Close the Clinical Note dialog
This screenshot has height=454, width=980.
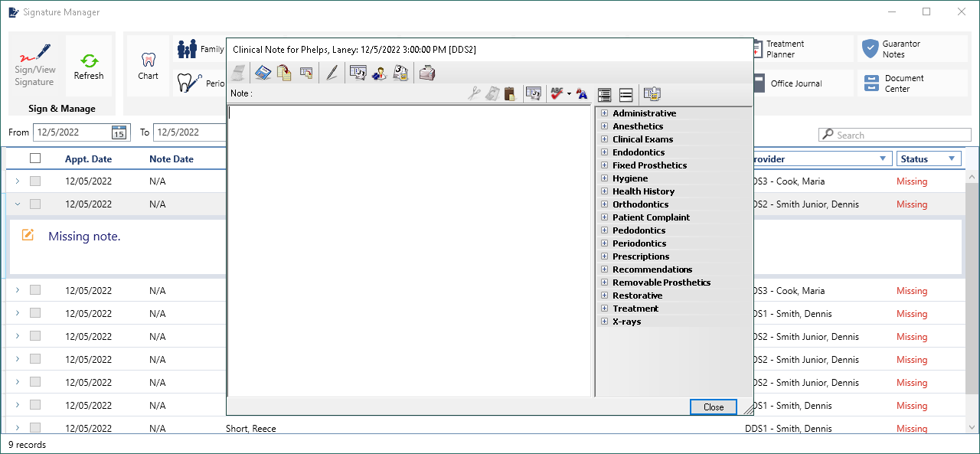pos(713,407)
